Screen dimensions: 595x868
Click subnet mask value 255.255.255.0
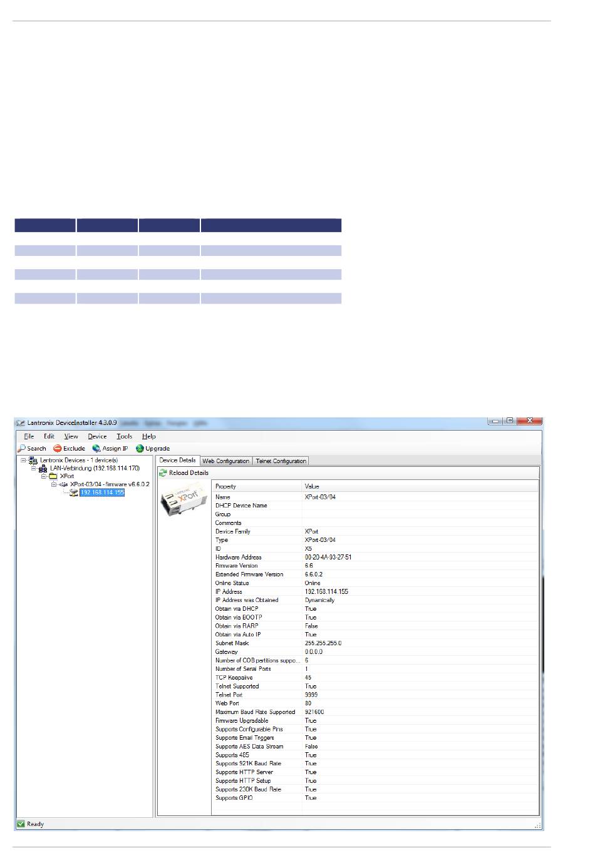coord(323,643)
